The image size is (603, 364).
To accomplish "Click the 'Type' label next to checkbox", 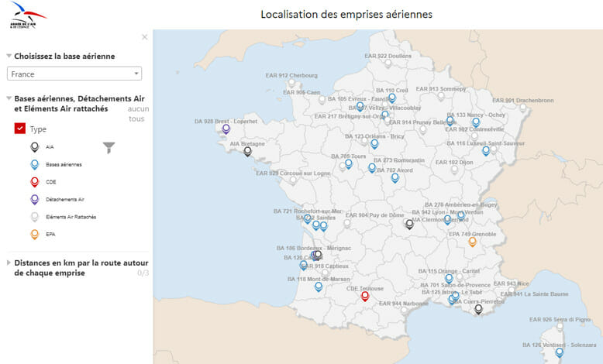I will click(38, 129).
